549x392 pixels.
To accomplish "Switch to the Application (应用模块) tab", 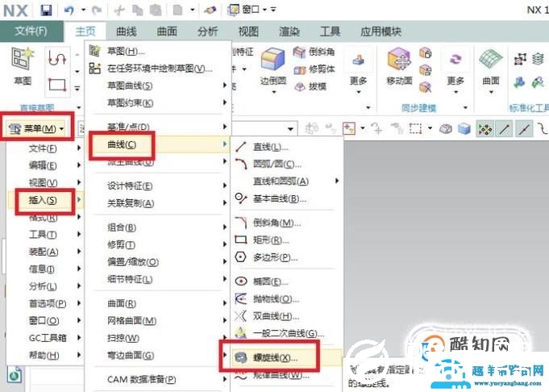I will [x=381, y=31].
